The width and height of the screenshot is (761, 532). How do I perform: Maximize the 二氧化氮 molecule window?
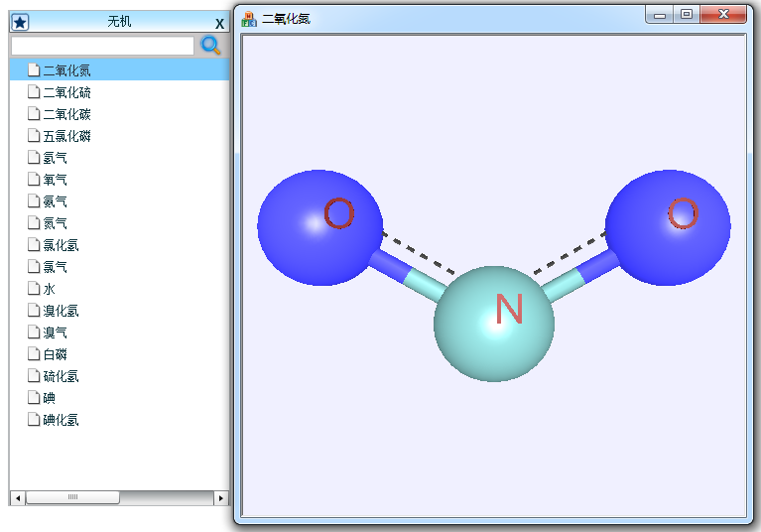687,14
